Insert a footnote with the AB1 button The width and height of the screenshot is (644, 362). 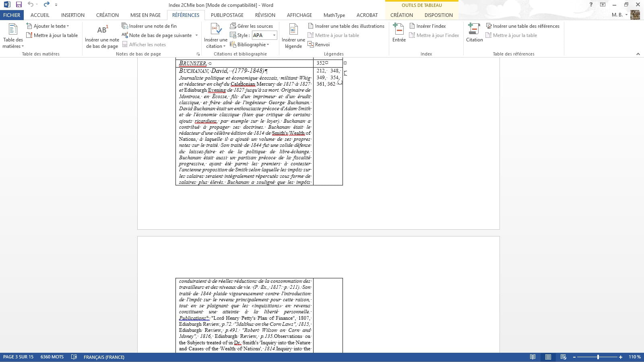[102, 36]
